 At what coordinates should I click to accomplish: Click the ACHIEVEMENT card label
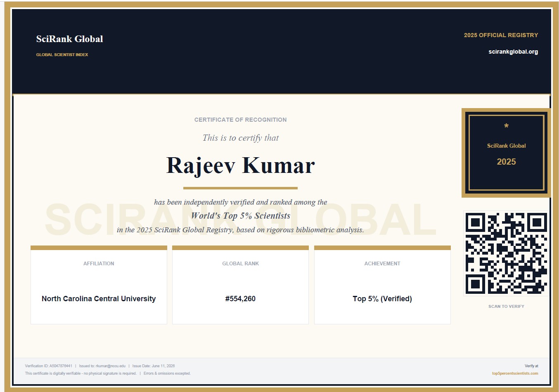click(x=382, y=264)
